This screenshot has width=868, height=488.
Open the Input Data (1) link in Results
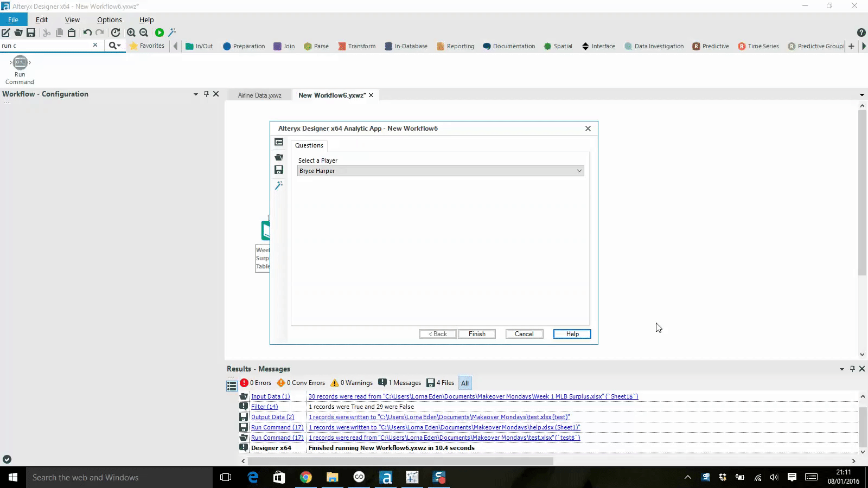(270, 396)
